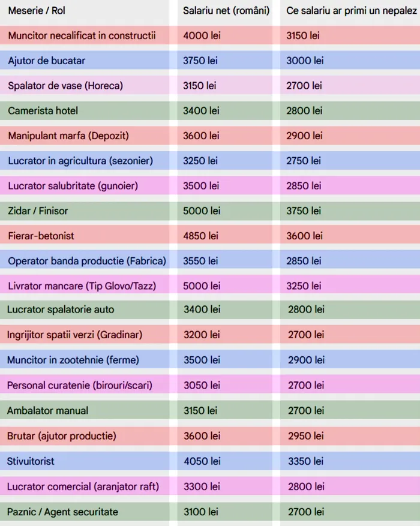Viewport: 420px width, 526px height.
Task: Select the 'Zidar / Finisor' row label
Action: (x=38, y=211)
